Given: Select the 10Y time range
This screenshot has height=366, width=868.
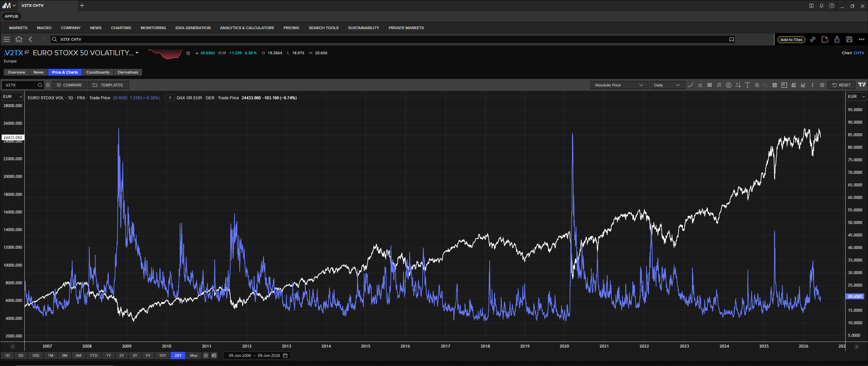Looking at the screenshot, I should 162,355.
